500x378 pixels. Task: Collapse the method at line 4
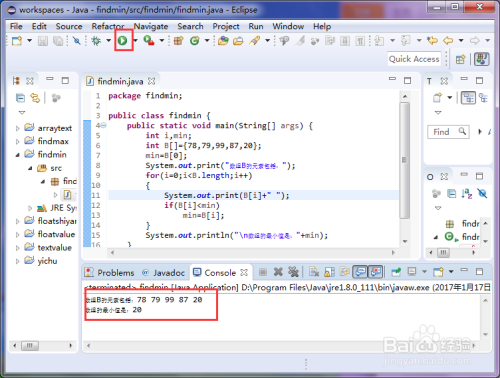pyautogui.click(x=104, y=126)
